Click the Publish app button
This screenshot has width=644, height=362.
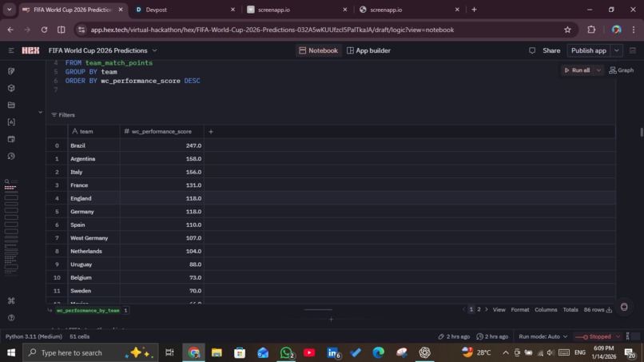point(589,50)
